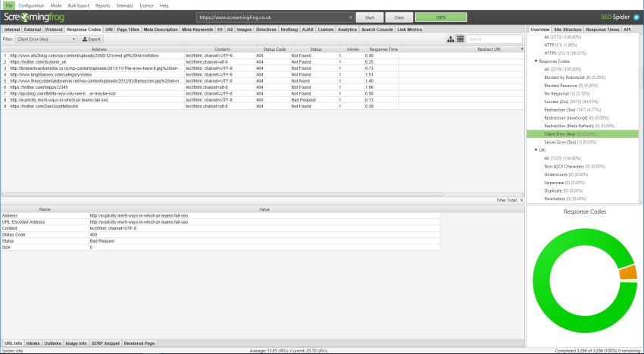Switch to the Hreflang tab
Viewport: 644px width, 354px height.
pyautogui.click(x=289, y=30)
